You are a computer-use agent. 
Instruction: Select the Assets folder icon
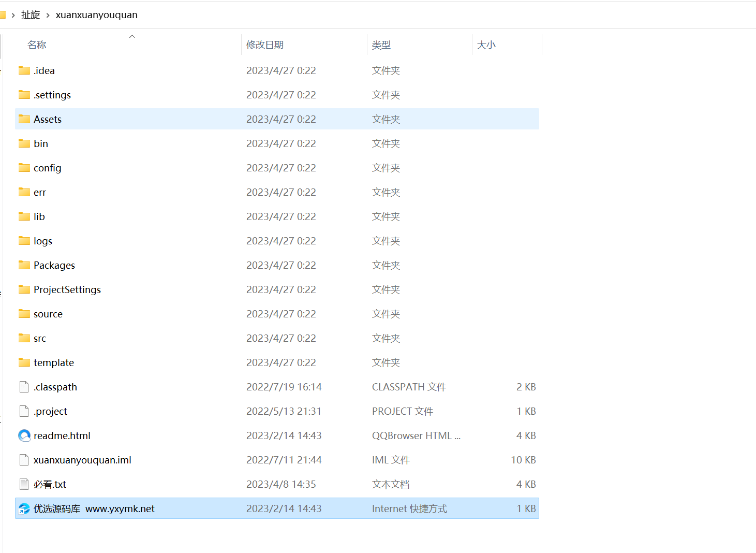click(24, 119)
